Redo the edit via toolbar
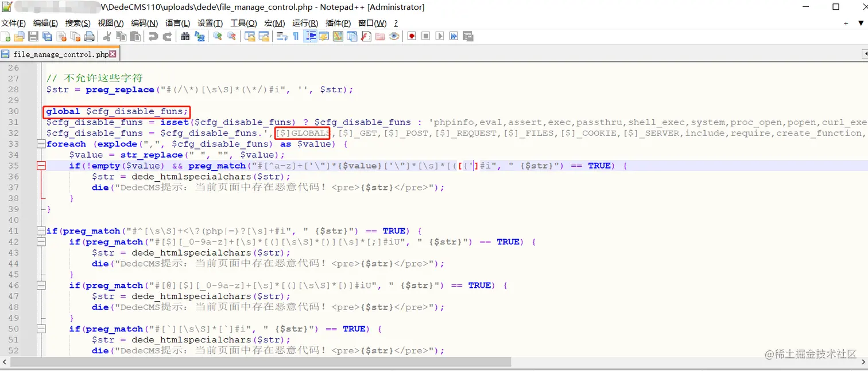The height and width of the screenshot is (371, 868). (168, 36)
